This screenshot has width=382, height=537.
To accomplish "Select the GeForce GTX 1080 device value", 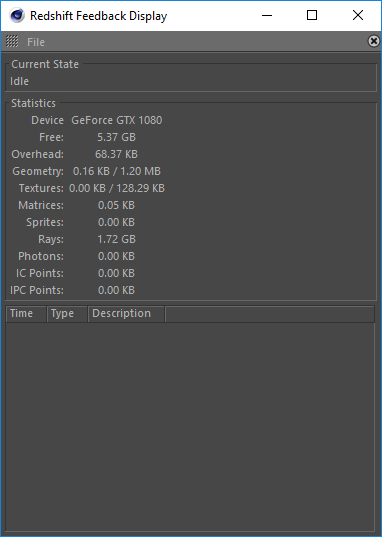I will 117,120.
